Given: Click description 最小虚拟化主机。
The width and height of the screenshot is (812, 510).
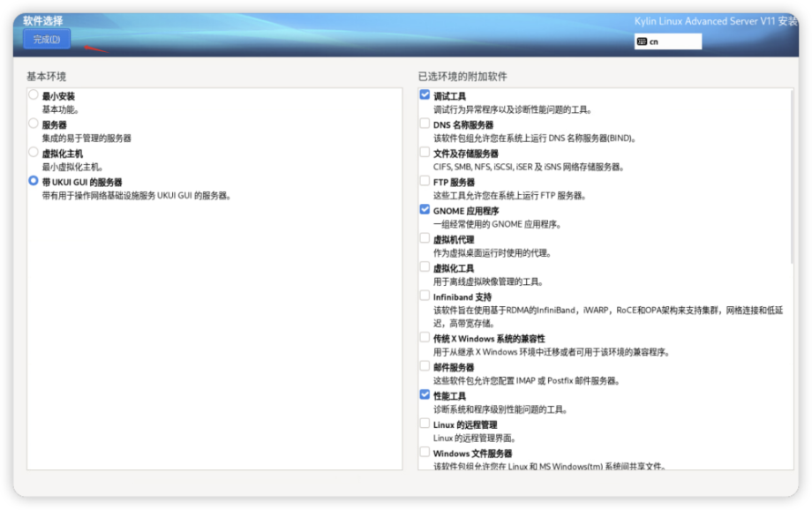Looking at the screenshot, I should [73, 167].
